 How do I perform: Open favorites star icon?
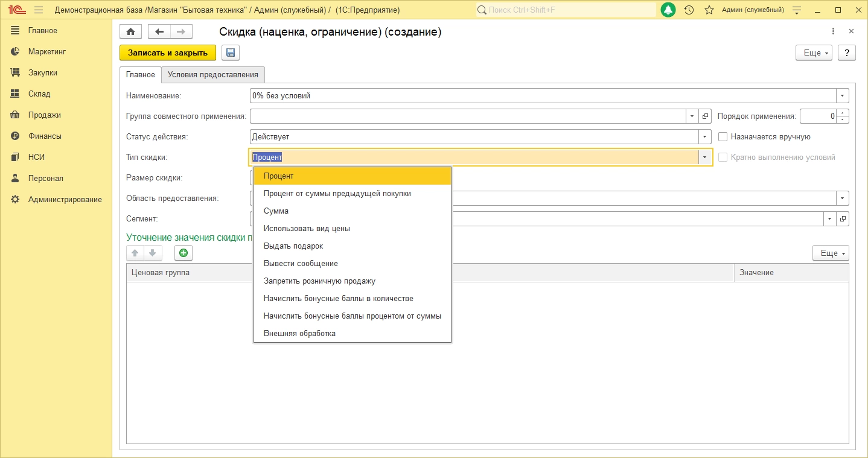click(709, 10)
